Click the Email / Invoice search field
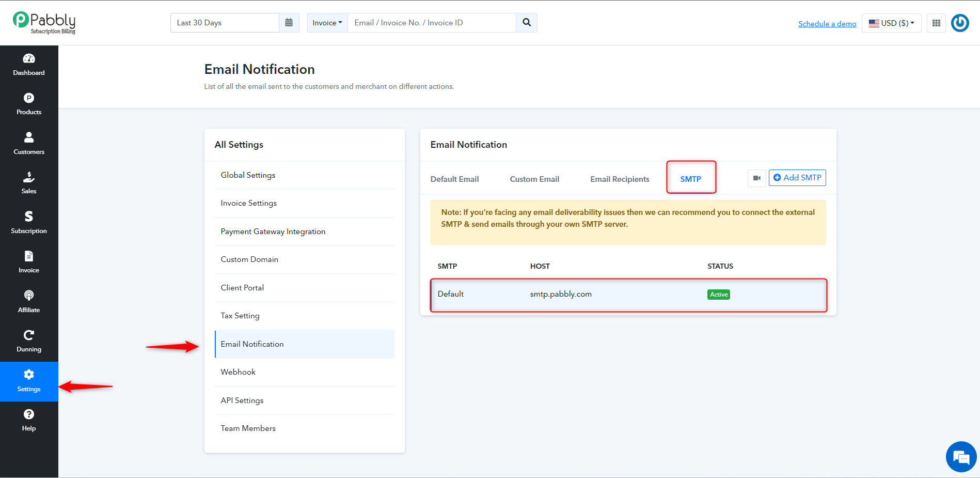 (x=432, y=23)
